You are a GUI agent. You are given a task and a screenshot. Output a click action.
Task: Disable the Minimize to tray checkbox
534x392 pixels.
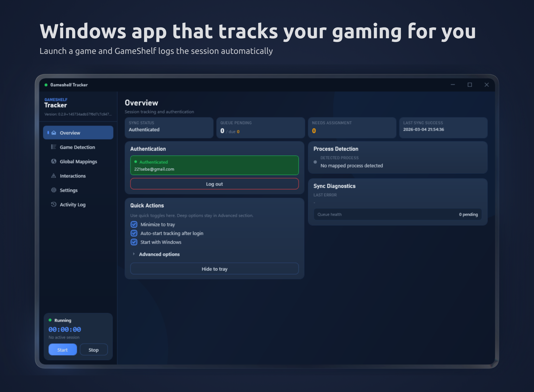click(134, 224)
